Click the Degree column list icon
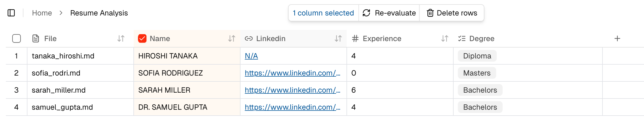 click(462, 39)
